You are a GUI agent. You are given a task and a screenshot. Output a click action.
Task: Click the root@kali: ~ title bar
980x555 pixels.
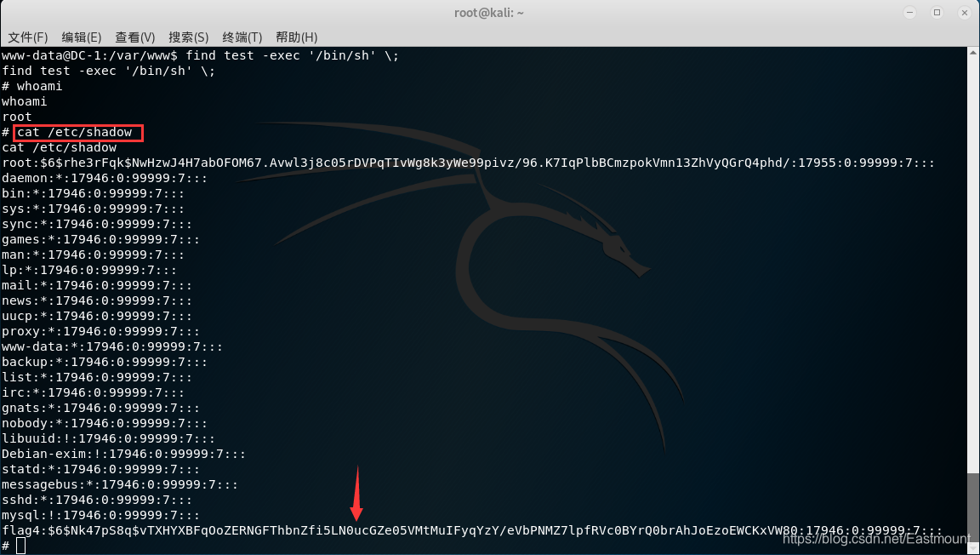(489, 13)
